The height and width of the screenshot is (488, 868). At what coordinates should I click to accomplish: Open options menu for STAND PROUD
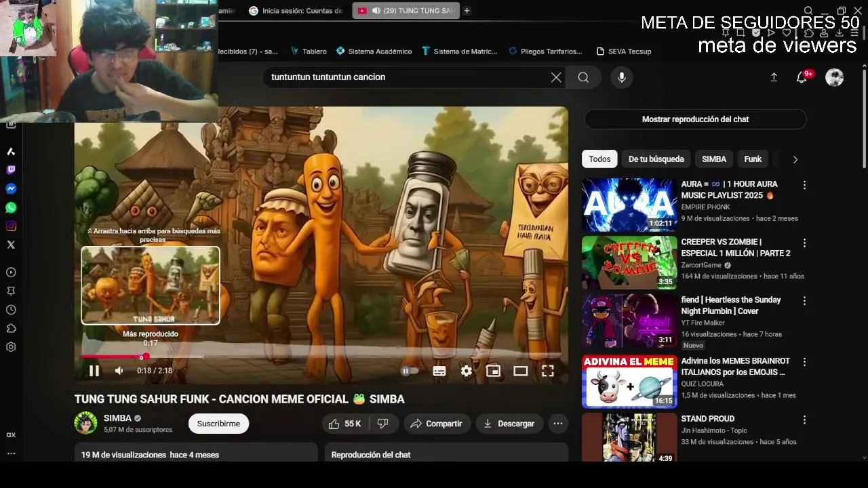tap(804, 420)
